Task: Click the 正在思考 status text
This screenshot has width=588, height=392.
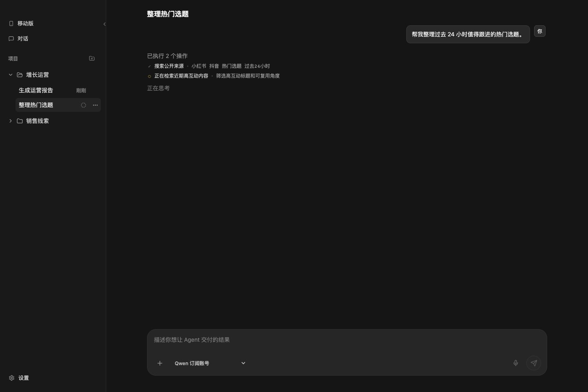Action: click(158, 88)
